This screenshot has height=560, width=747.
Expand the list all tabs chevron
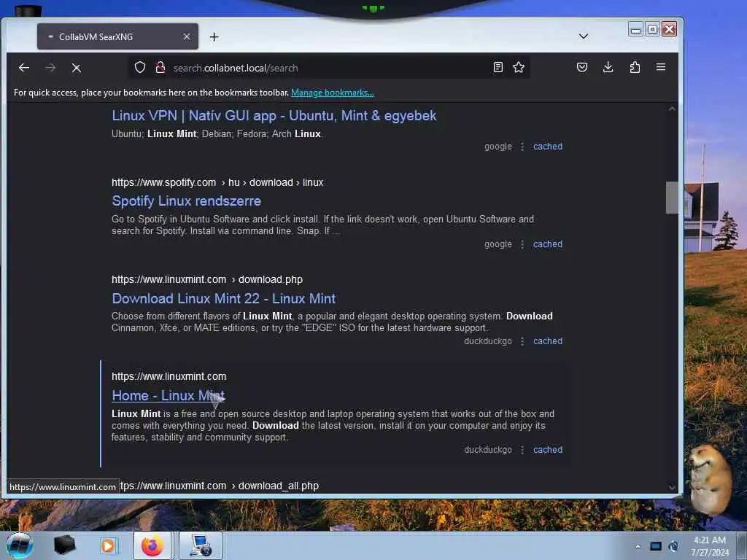(583, 36)
